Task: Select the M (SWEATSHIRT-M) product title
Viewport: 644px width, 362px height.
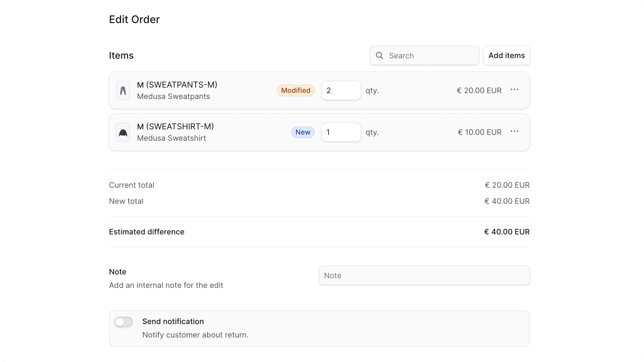Action: pyautogui.click(x=175, y=126)
